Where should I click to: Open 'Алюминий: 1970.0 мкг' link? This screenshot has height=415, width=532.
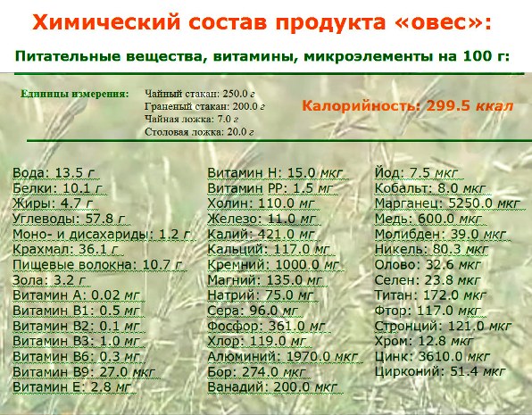click(283, 356)
